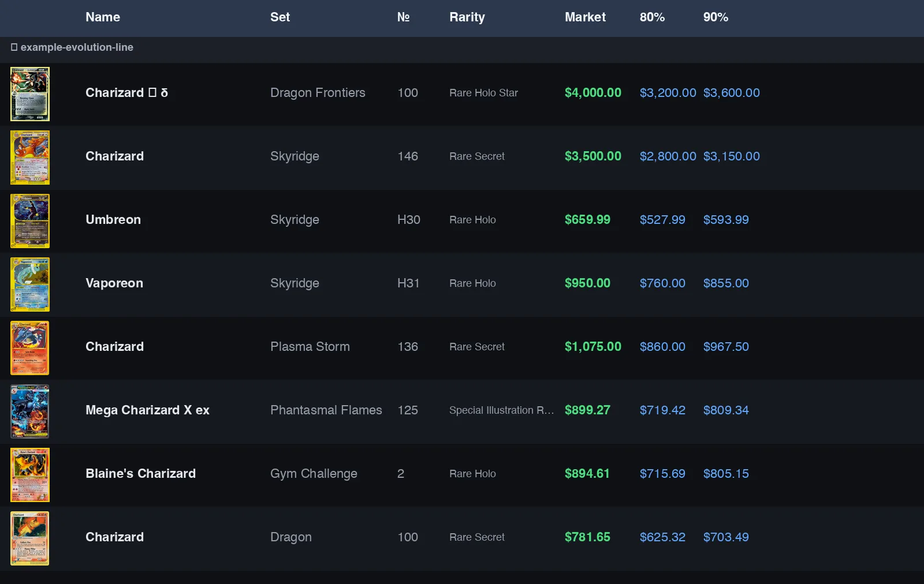This screenshot has height=584, width=924.
Task: Click card number 146
Action: tap(408, 156)
